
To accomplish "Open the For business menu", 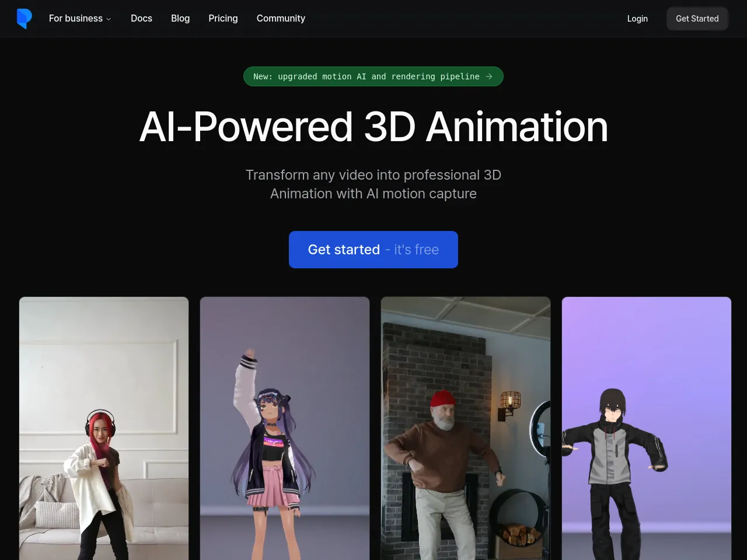I will (76, 19).
